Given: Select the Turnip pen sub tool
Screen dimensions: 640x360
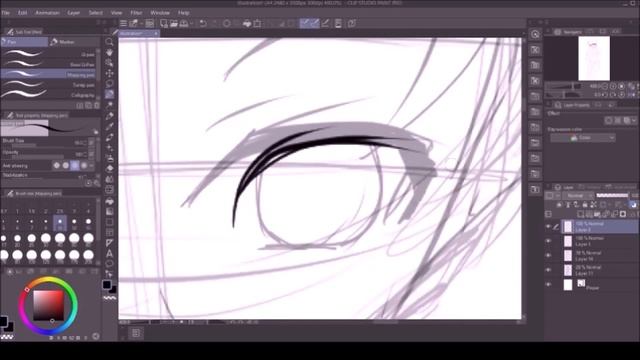Looking at the screenshot, I should click(48, 84).
